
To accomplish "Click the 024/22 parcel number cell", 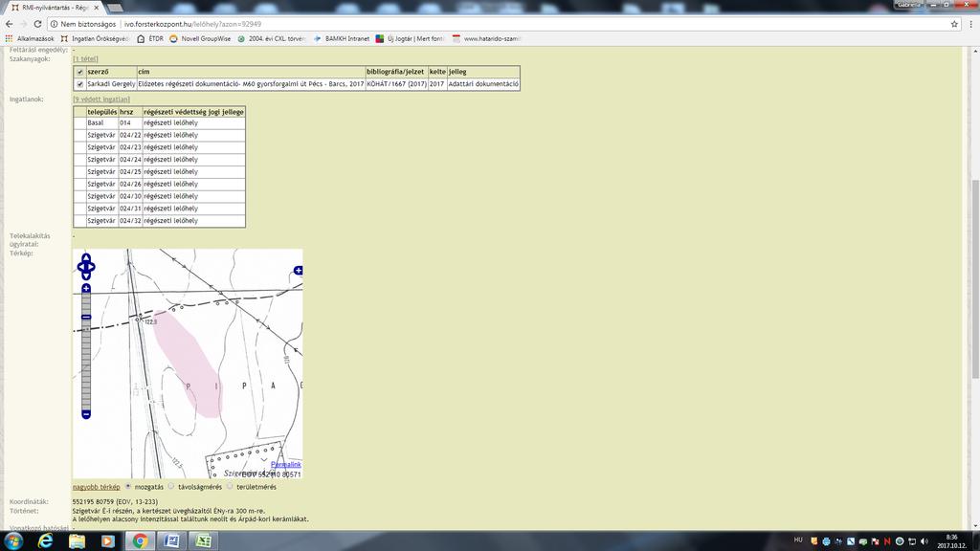I will (130, 135).
